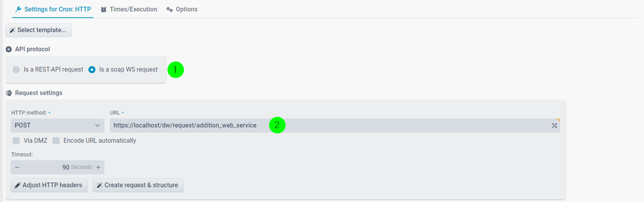
Task: Enable the Via DMZ checkbox
Action: click(x=16, y=140)
